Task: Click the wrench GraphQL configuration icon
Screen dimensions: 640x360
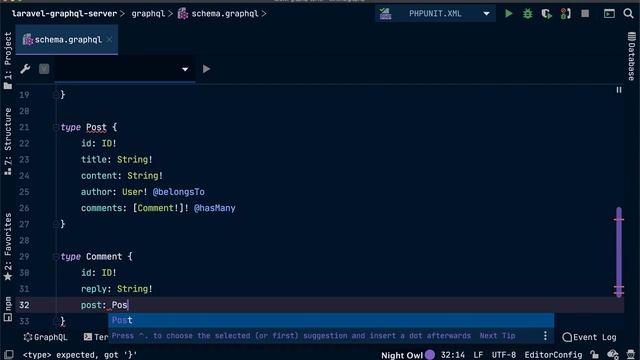Action: pos(25,69)
